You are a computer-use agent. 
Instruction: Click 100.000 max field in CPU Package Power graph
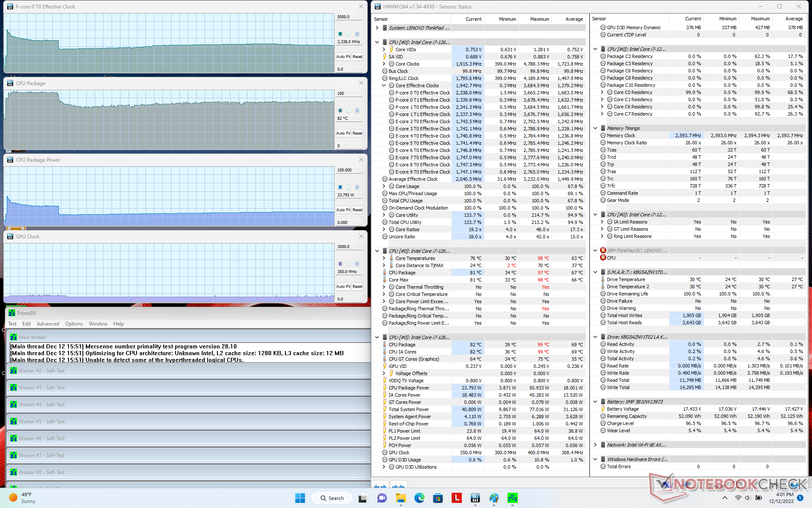349,170
